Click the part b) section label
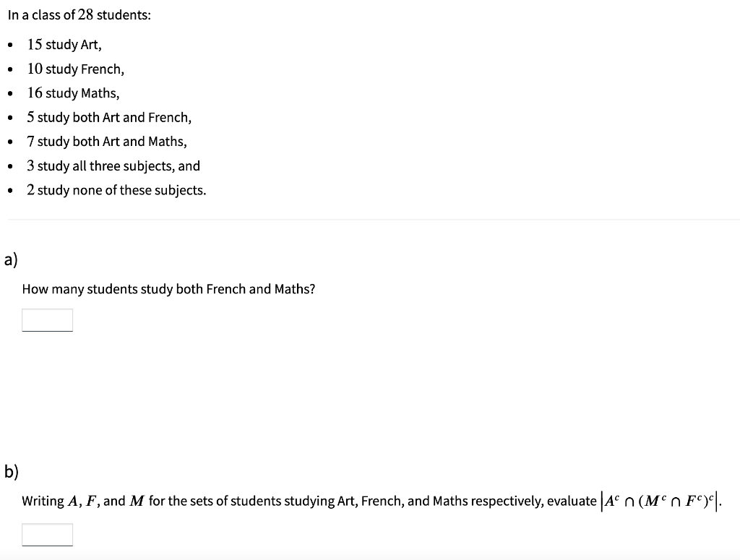Viewport: 740px width, 560px height. 9,471
